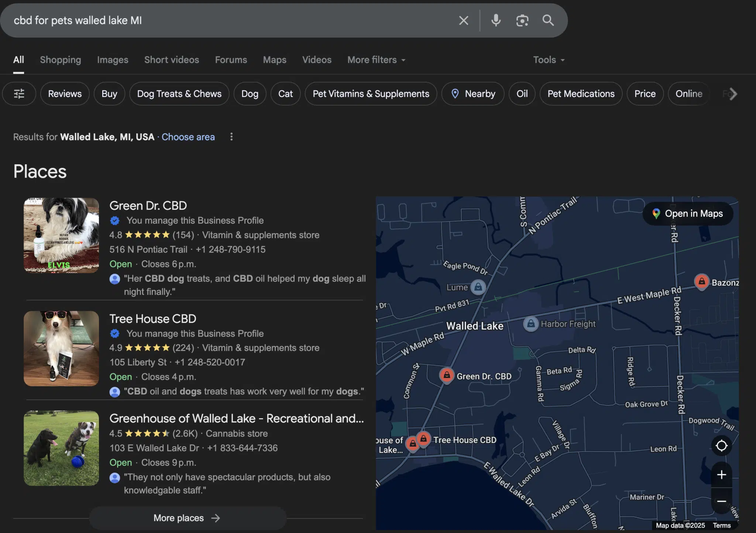Viewport: 756px width, 533px height.
Task: Open Tree House CBD sunglasses dog thumbnail
Action: pyautogui.click(x=61, y=348)
